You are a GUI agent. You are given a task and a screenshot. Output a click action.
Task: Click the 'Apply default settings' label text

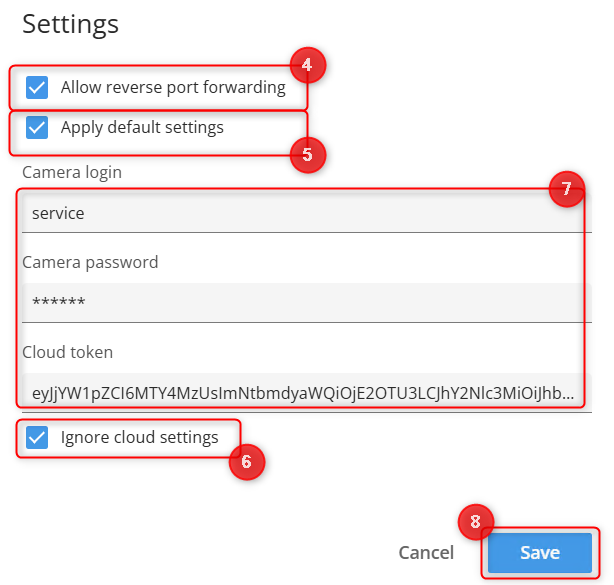[x=142, y=128]
